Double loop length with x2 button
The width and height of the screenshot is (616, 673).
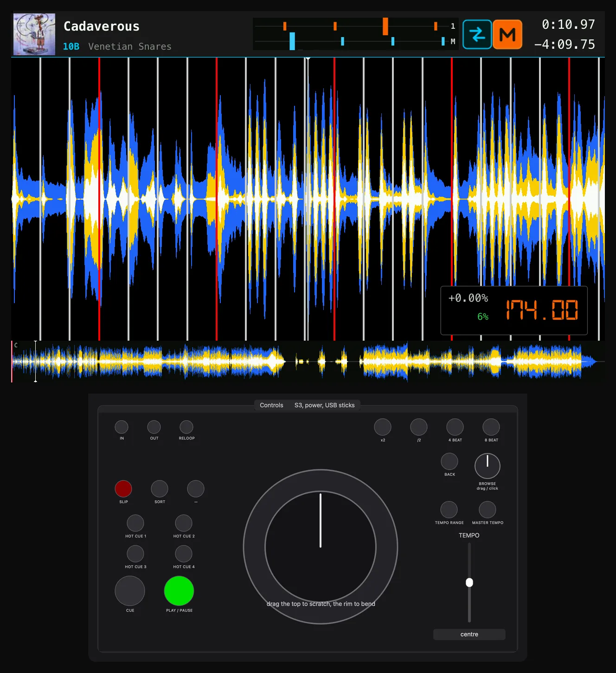coord(383,427)
